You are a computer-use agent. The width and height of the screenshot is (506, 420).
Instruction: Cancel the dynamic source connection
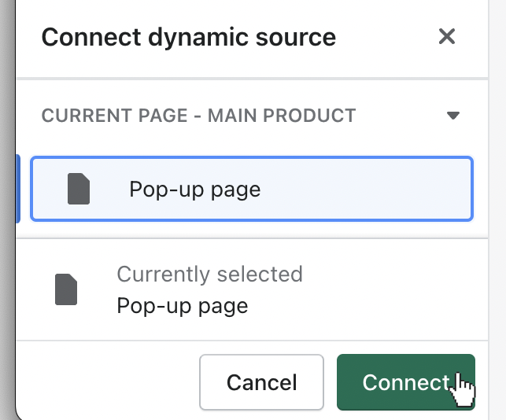tap(262, 382)
